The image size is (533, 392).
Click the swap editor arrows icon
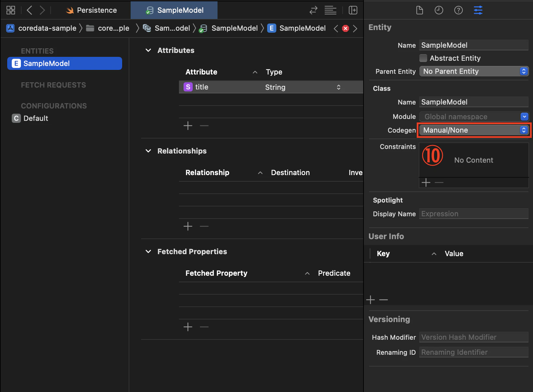[x=314, y=10]
